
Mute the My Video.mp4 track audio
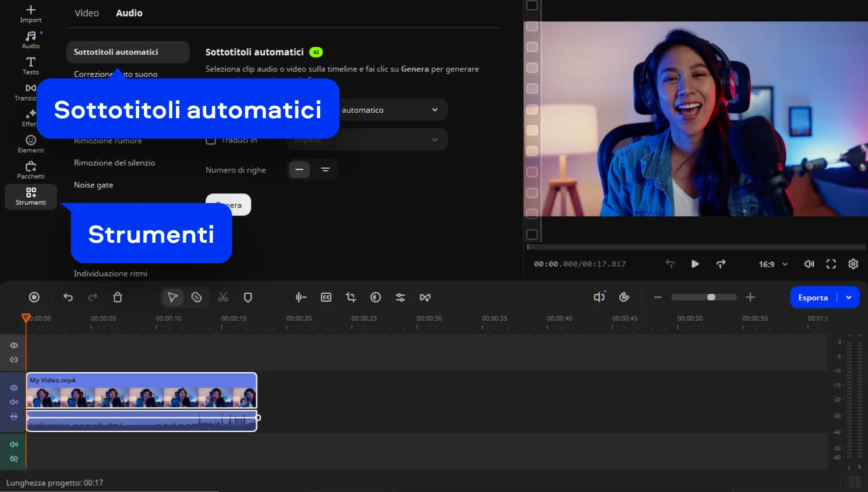click(x=14, y=402)
